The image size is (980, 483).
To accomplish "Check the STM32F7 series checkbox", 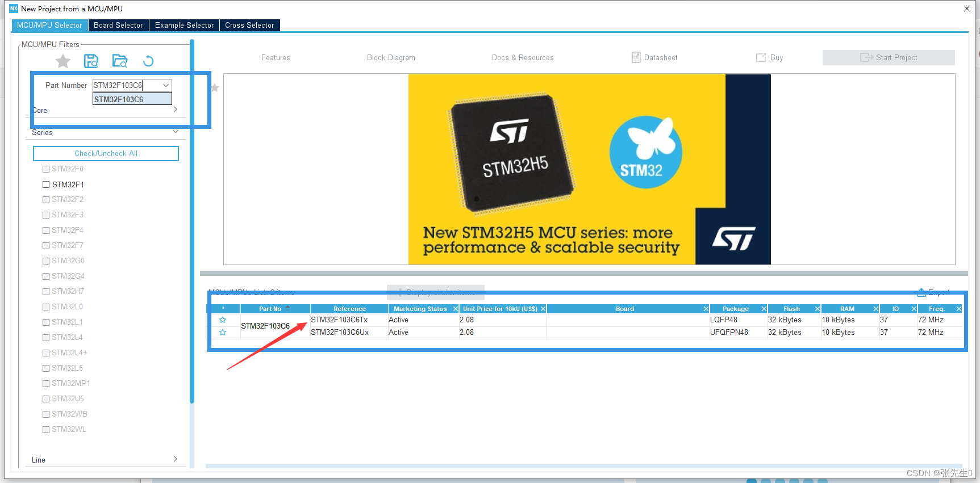I will pyautogui.click(x=46, y=246).
